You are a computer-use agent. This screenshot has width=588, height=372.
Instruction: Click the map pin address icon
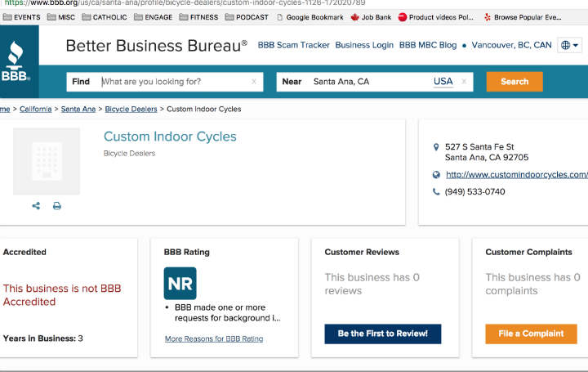pos(436,147)
